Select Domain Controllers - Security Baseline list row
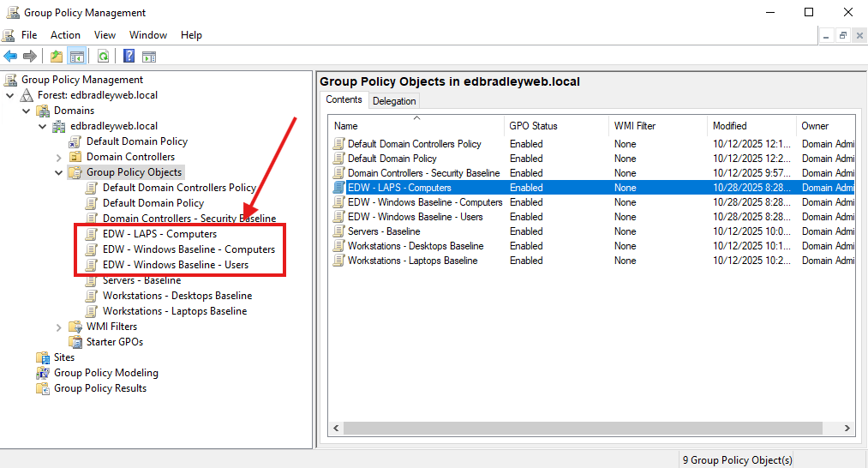This screenshot has height=468, width=868. (592, 173)
